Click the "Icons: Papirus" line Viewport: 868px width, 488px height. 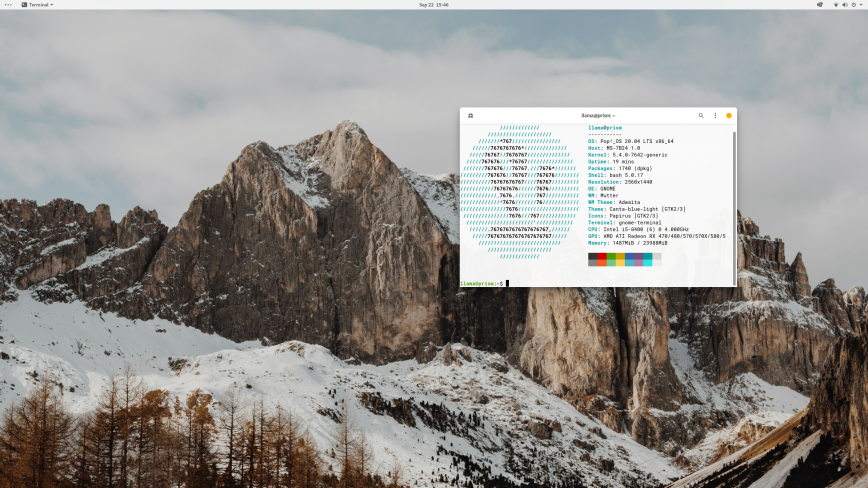(x=623, y=216)
